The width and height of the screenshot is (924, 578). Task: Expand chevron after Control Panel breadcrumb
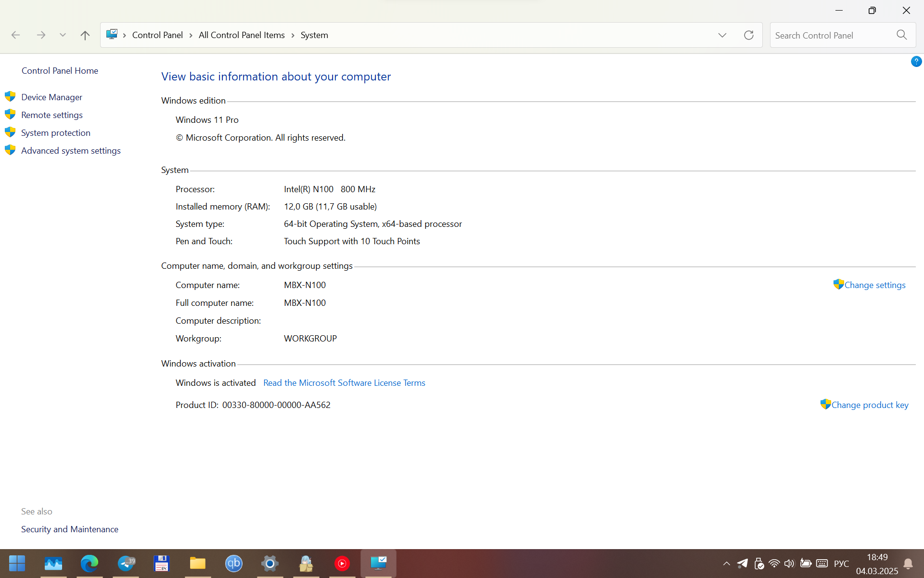[191, 35]
